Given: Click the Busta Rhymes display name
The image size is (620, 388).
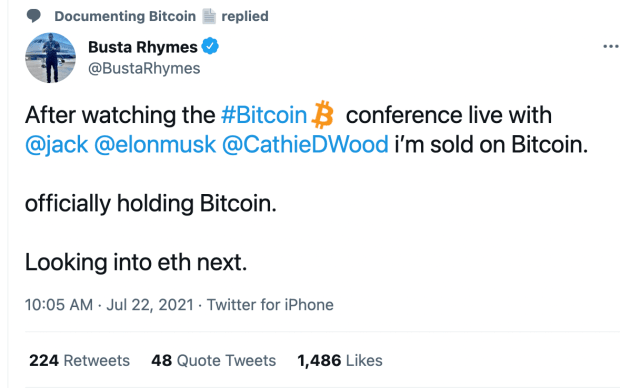Looking at the screenshot, I should tap(143, 47).
